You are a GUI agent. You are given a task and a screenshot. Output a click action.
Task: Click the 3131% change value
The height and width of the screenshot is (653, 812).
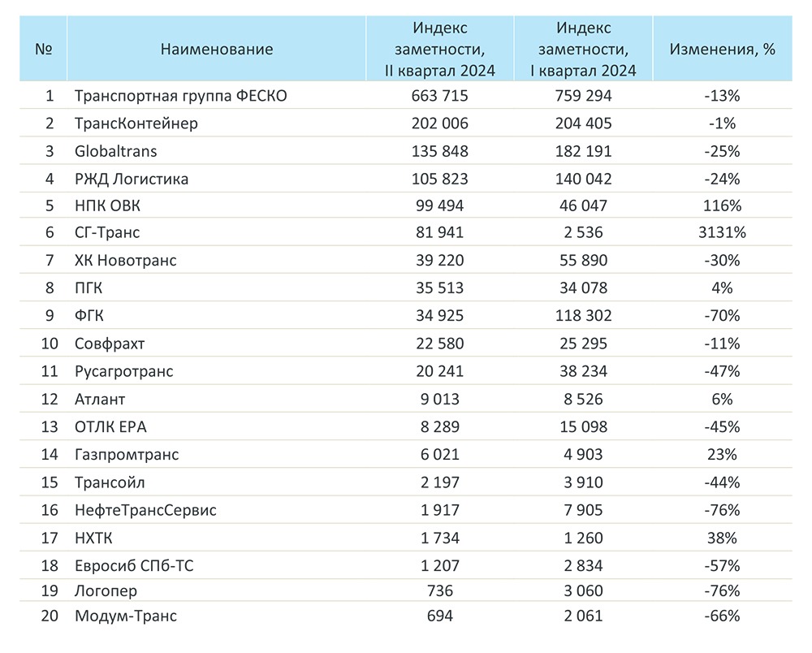pyautogui.click(x=722, y=233)
